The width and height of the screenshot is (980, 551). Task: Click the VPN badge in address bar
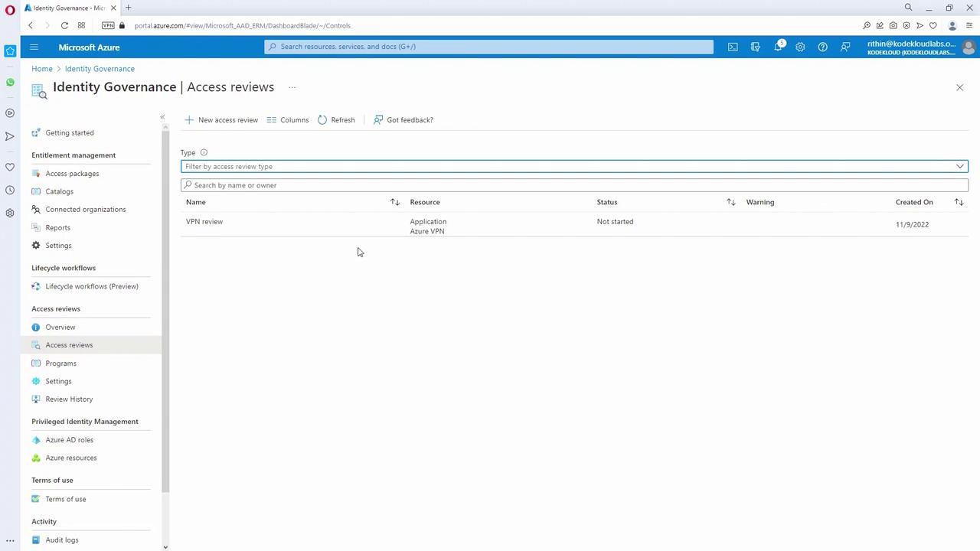coord(108,25)
